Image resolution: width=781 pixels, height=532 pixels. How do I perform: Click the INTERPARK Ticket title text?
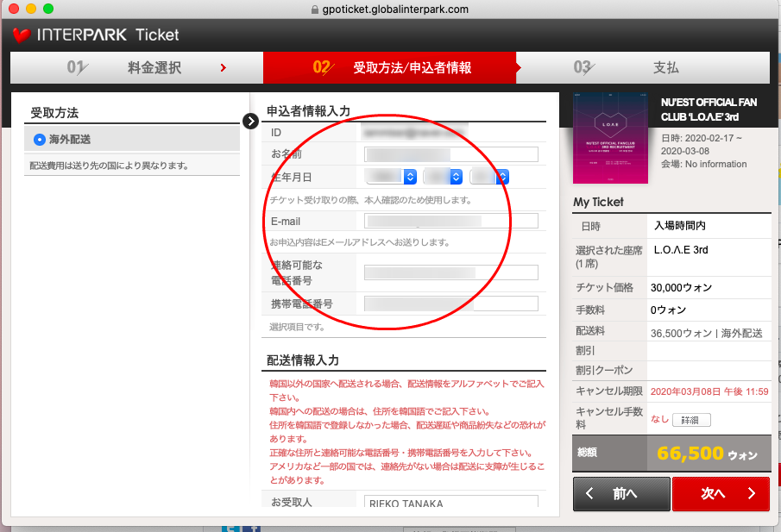(108, 34)
